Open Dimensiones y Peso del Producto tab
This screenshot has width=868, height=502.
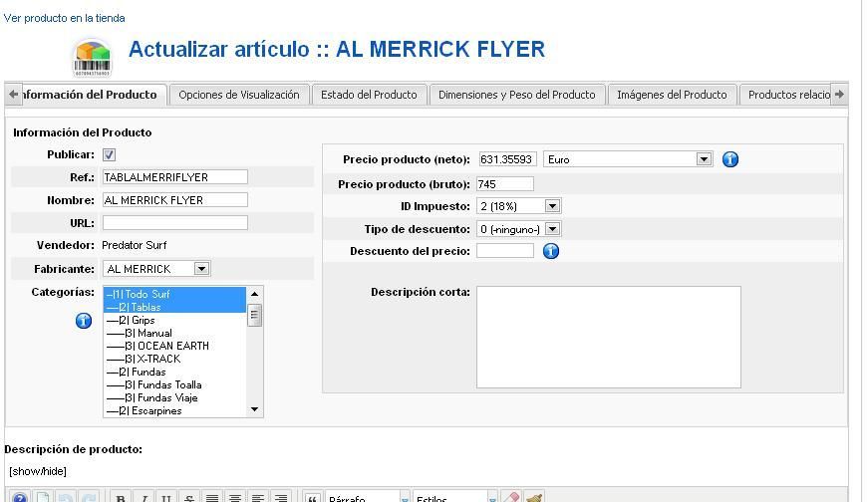pyautogui.click(x=517, y=95)
